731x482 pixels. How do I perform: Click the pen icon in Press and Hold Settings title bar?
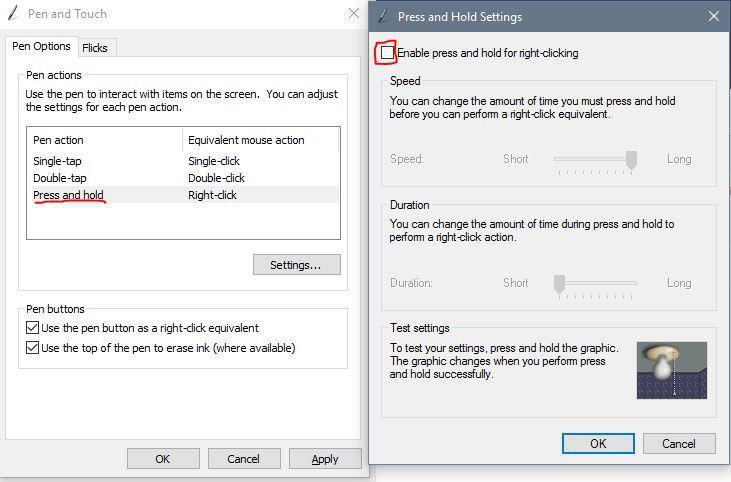(383, 16)
